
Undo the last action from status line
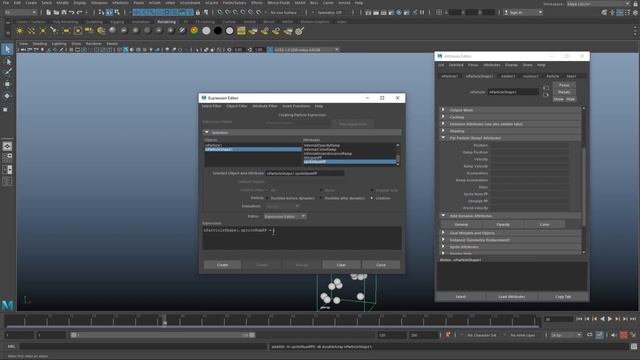point(71,13)
